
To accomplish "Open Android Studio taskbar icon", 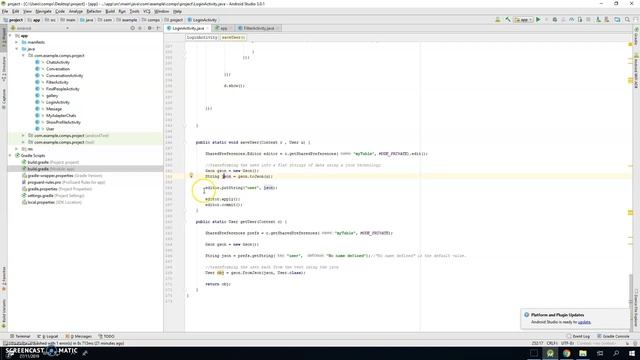I will pos(550,353).
